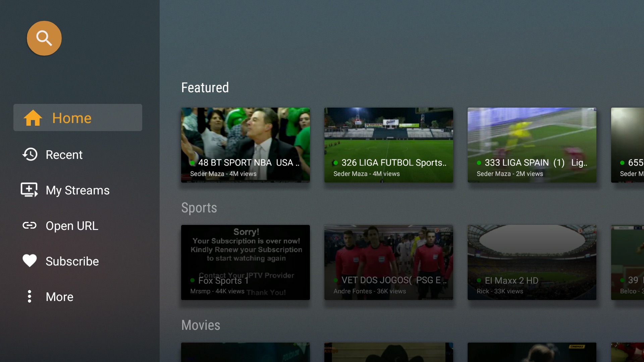644x362 pixels.
Task: Select the Subscribe heart icon
Action: tap(29, 260)
